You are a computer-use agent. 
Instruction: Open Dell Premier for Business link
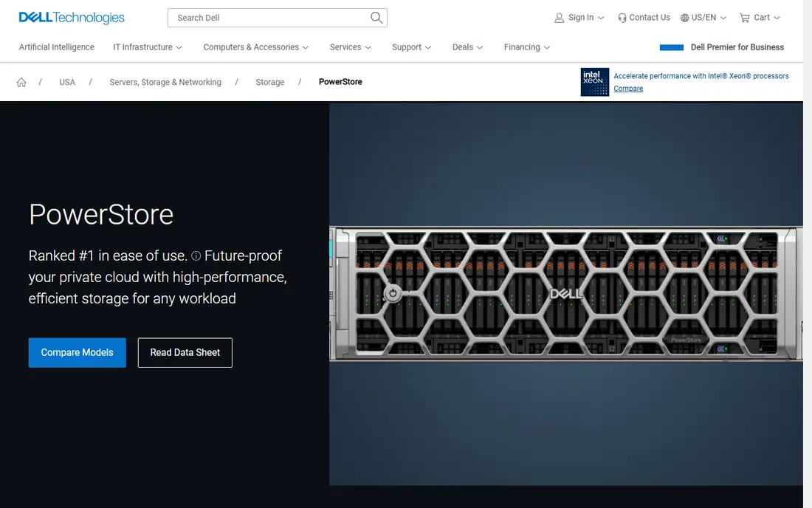tap(737, 47)
